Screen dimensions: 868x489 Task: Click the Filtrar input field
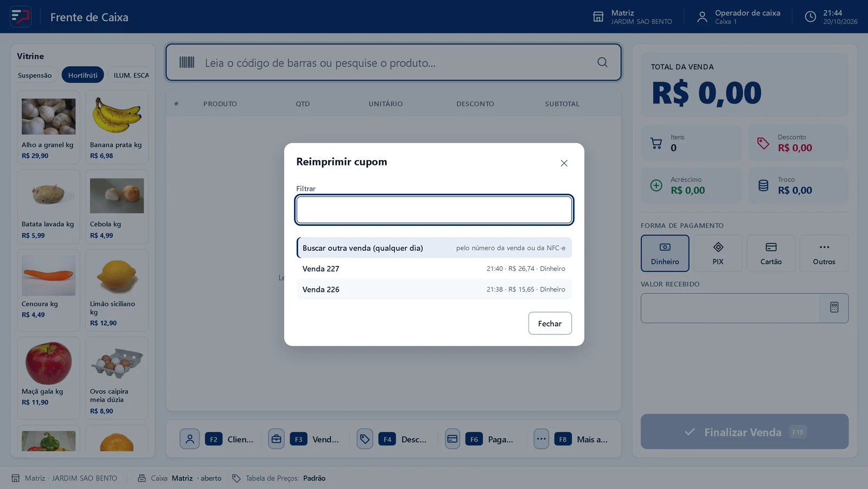tap(434, 209)
